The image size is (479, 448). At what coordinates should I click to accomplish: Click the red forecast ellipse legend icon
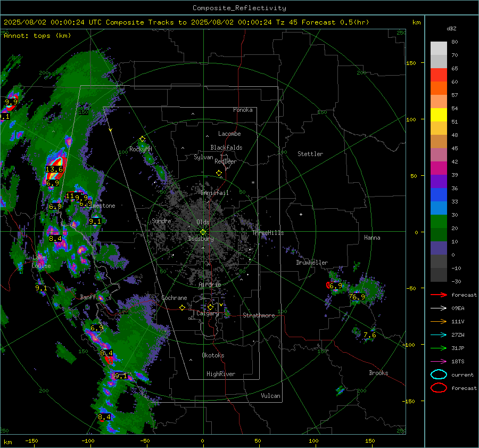(439, 388)
